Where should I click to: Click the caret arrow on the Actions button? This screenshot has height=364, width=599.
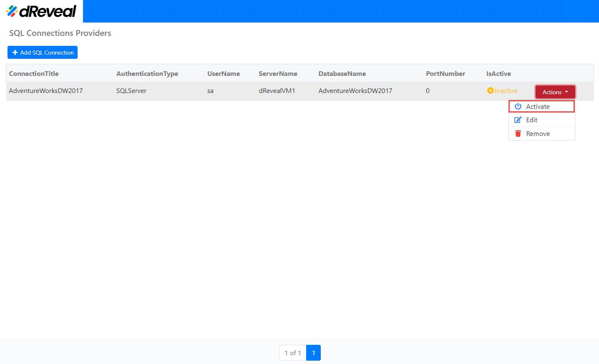[566, 92]
